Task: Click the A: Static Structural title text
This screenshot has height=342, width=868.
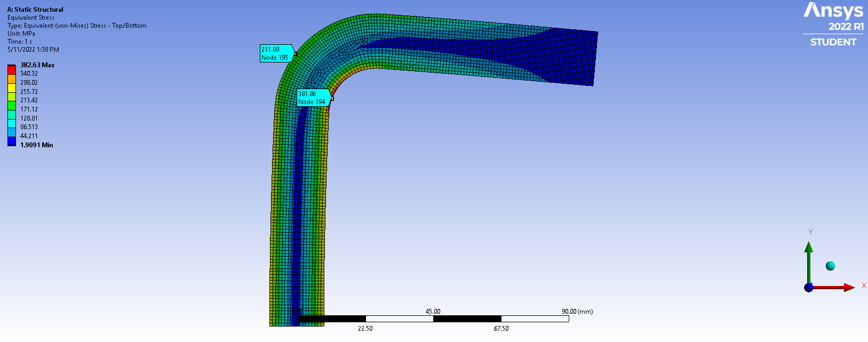Action: coord(35,10)
